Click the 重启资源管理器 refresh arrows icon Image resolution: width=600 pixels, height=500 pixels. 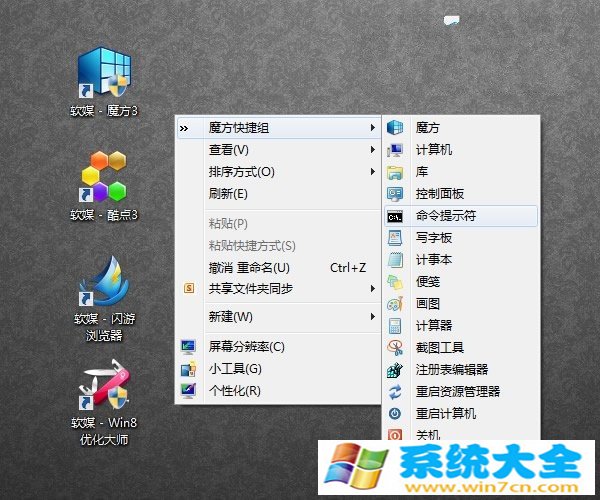tap(395, 392)
